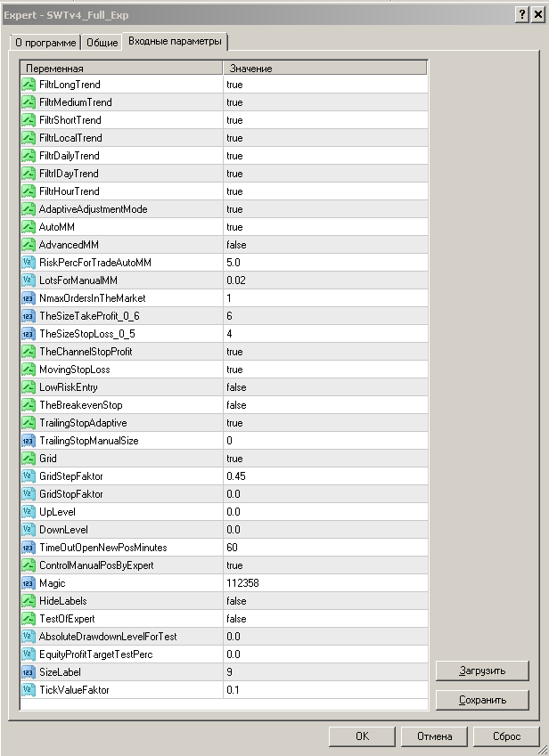The width and height of the screenshot is (549, 756).
Task: Click the double-type icon beside RiskPercForTradeAutoMM
Action: 29,263
